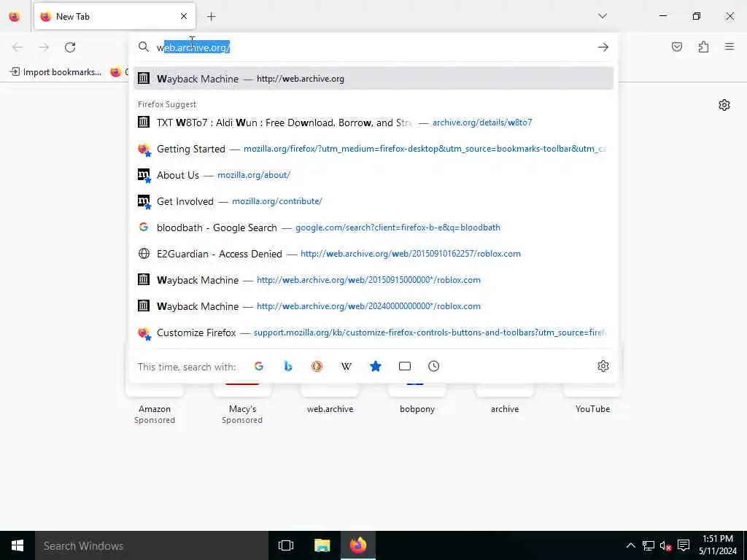
Task: Click the Firefox View icon beside the tab
Action: tap(15, 17)
